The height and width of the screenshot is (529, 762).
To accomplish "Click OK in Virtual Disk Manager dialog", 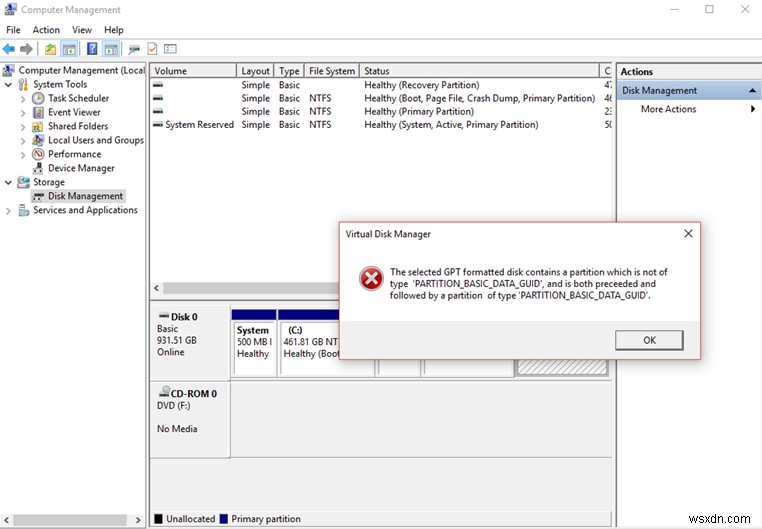I will [x=649, y=340].
